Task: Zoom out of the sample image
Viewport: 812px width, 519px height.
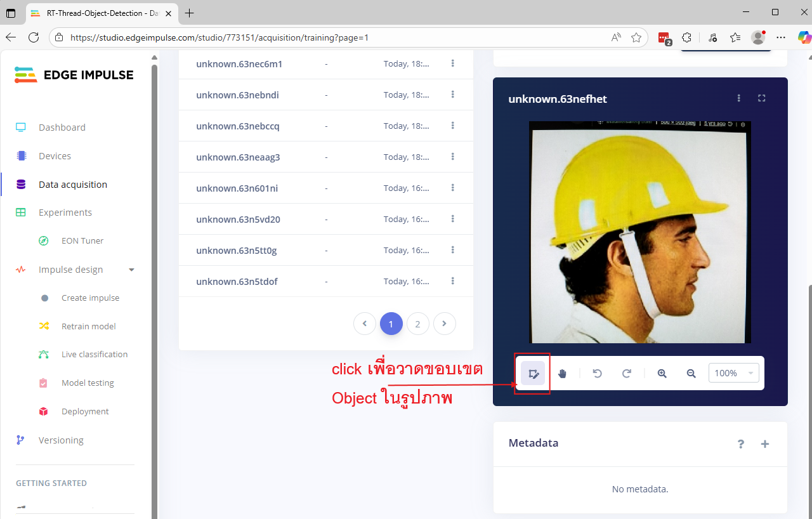Action: [691, 374]
